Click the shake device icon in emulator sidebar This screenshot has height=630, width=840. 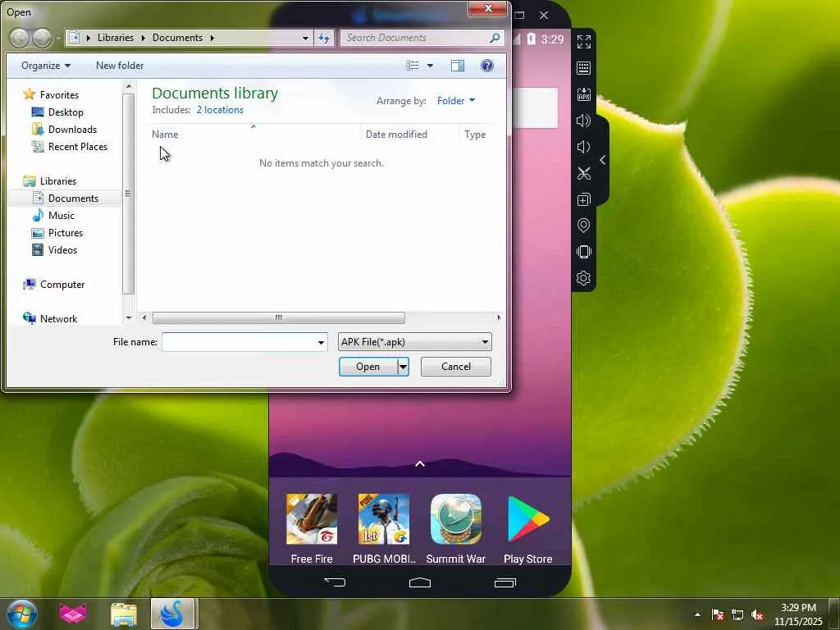[x=583, y=252]
